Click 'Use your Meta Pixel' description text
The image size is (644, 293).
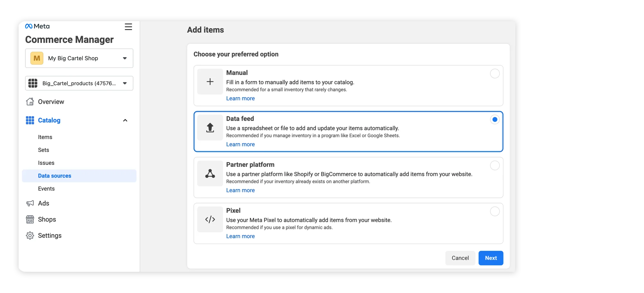[x=309, y=220]
